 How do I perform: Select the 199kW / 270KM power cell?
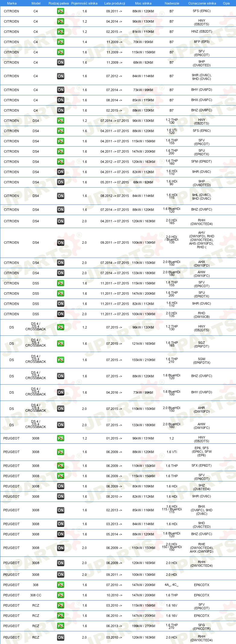(x=143, y=626)
